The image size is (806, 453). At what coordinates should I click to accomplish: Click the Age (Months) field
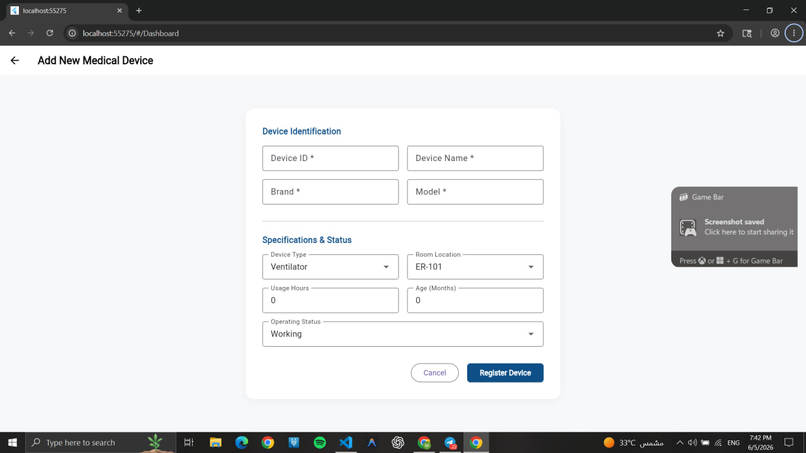[475, 300]
